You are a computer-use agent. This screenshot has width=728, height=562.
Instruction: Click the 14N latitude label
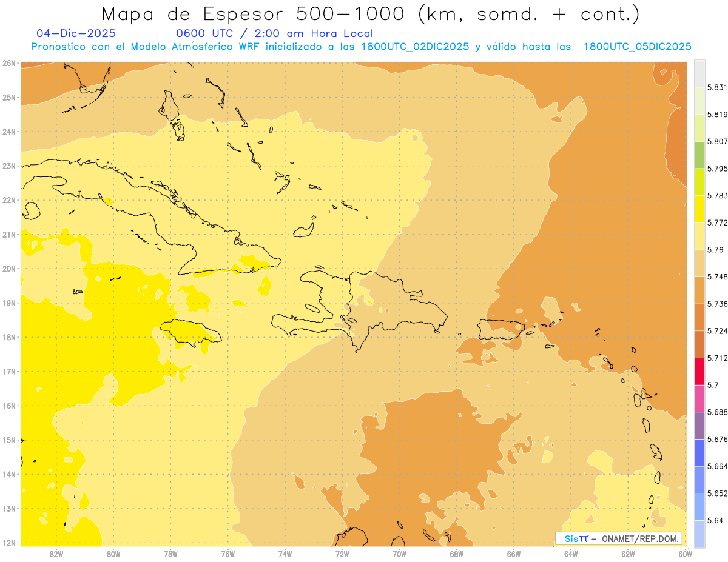point(8,474)
